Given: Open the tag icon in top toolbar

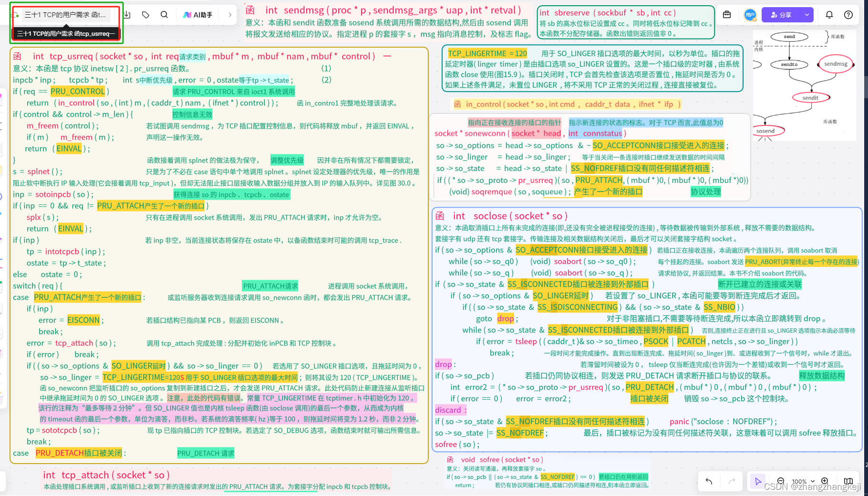Looking at the screenshot, I should [145, 15].
